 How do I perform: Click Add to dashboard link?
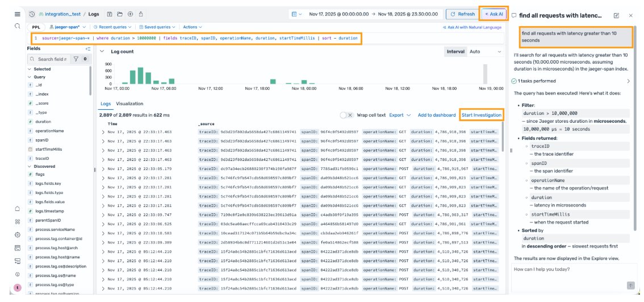tap(437, 115)
